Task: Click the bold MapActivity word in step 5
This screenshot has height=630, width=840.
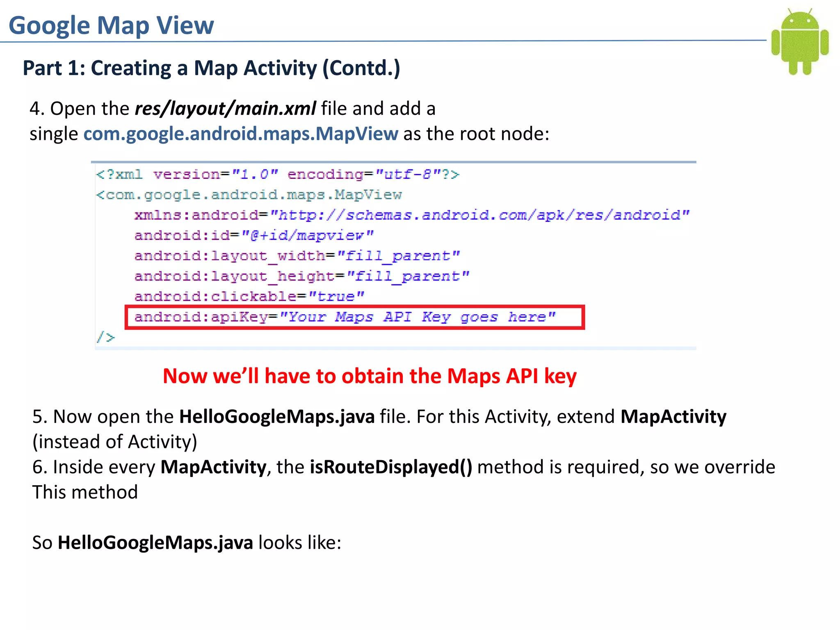Action: pos(673,417)
